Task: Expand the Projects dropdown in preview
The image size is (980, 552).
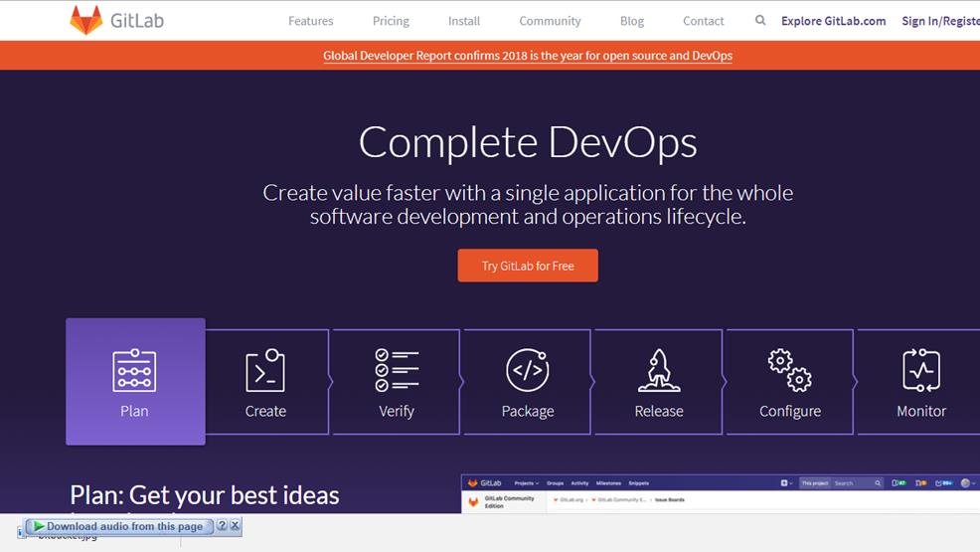Action: [526, 482]
